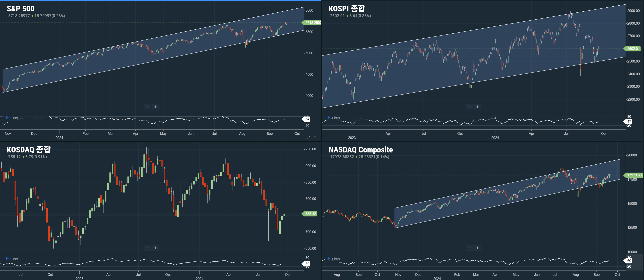
Task: Zoom out the KOSDAQ chart
Action: click(148, 248)
